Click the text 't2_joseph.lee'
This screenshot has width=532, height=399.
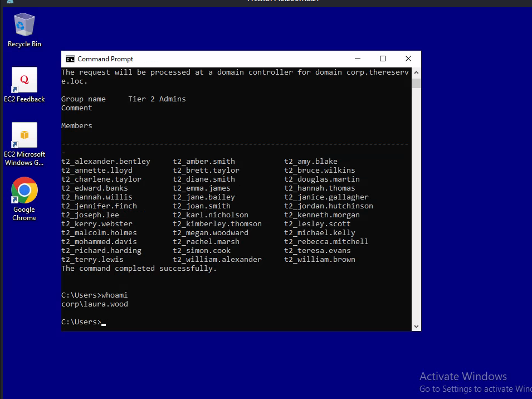(x=90, y=215)
